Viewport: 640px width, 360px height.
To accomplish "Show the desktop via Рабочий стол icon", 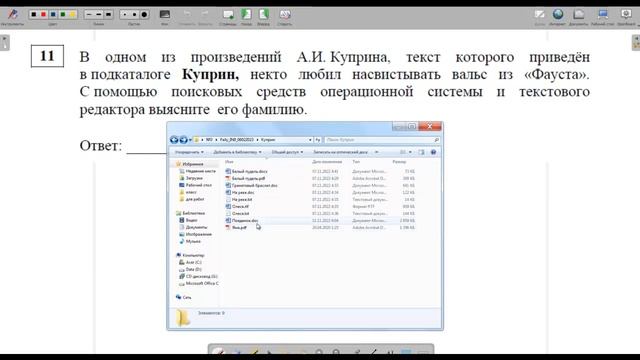I will 602,14.
